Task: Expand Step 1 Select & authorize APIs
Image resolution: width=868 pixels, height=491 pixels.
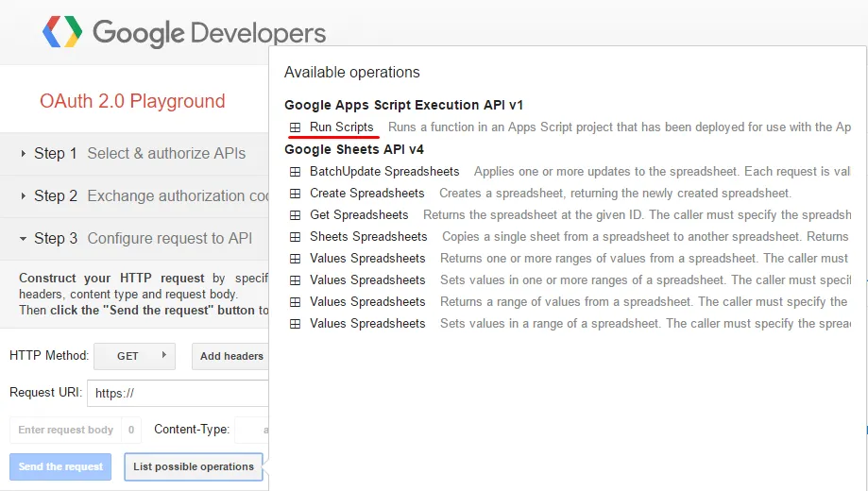Action: click(x=134, y=153)
